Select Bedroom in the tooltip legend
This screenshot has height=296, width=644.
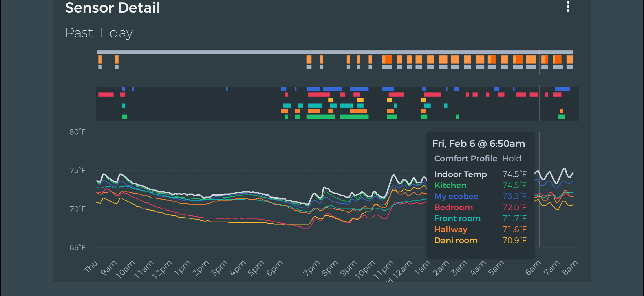453,207
